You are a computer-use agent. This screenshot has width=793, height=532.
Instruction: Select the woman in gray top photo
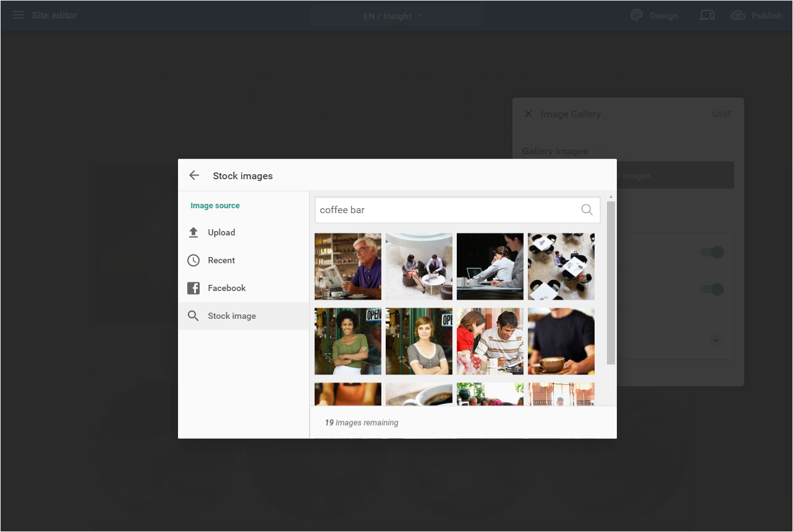click(419, 341)
